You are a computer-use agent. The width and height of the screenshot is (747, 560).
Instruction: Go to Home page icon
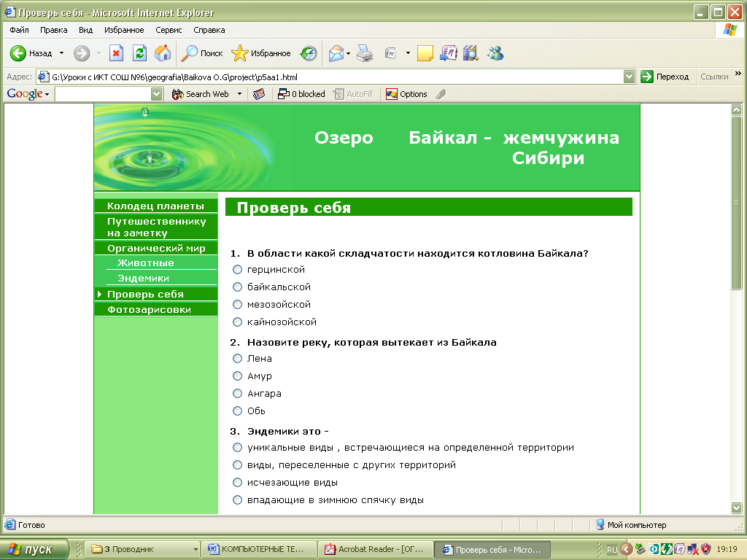(163, 53)
